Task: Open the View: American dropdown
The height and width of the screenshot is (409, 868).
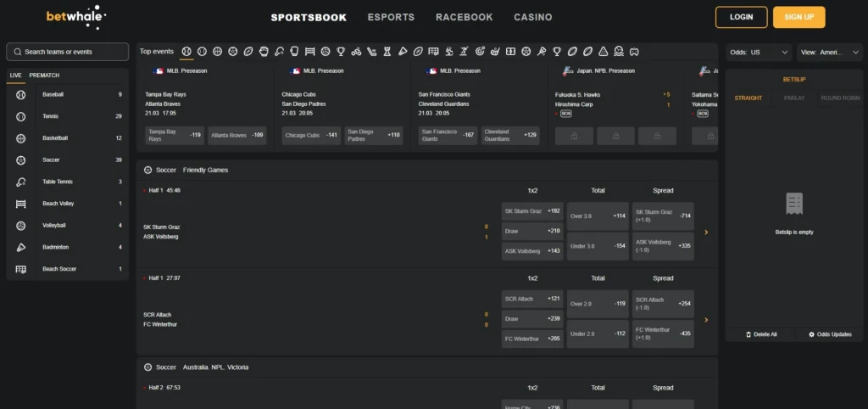Action: (829, 52)
